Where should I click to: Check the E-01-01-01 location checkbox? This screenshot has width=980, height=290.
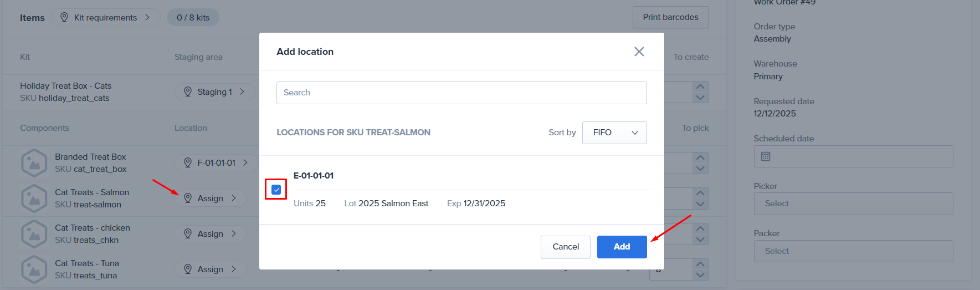276,190
